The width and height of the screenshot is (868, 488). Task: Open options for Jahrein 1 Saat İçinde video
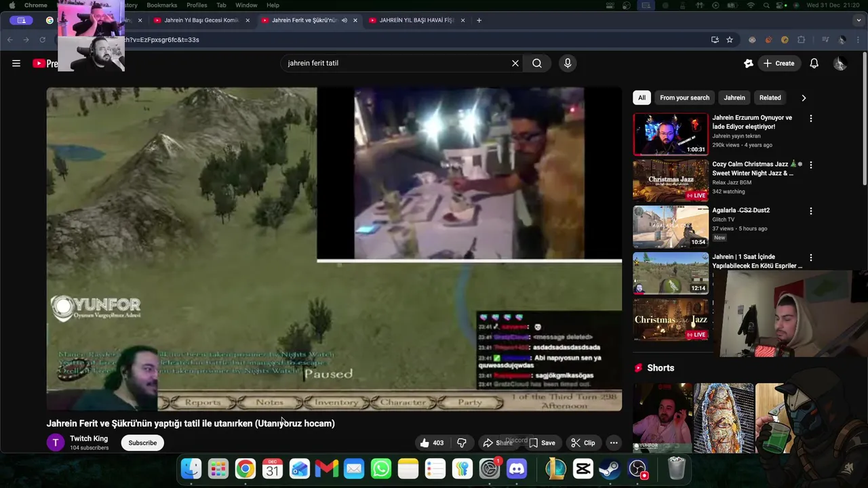tap(810, 258)
